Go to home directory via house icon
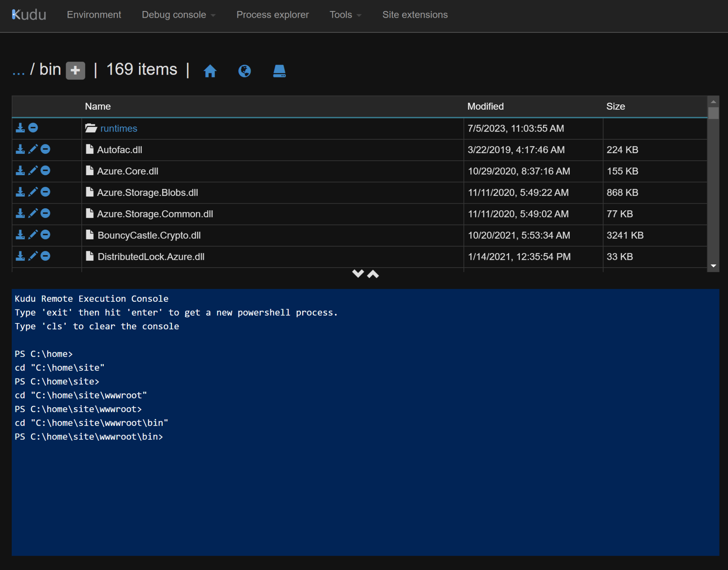Image resolution: width=728 pixels, height=570 pixels. pos(210,71)
